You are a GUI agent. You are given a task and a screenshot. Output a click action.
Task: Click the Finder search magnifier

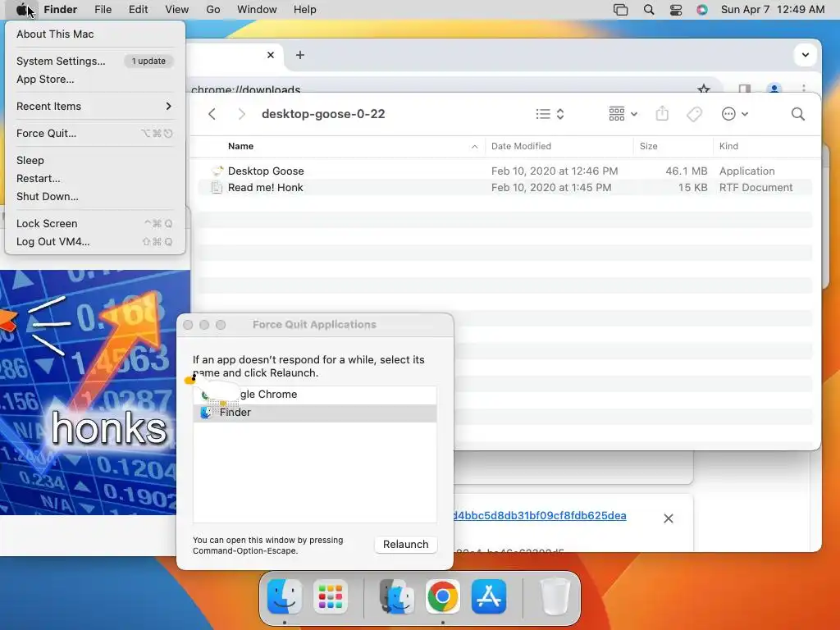tap(797, 113)
